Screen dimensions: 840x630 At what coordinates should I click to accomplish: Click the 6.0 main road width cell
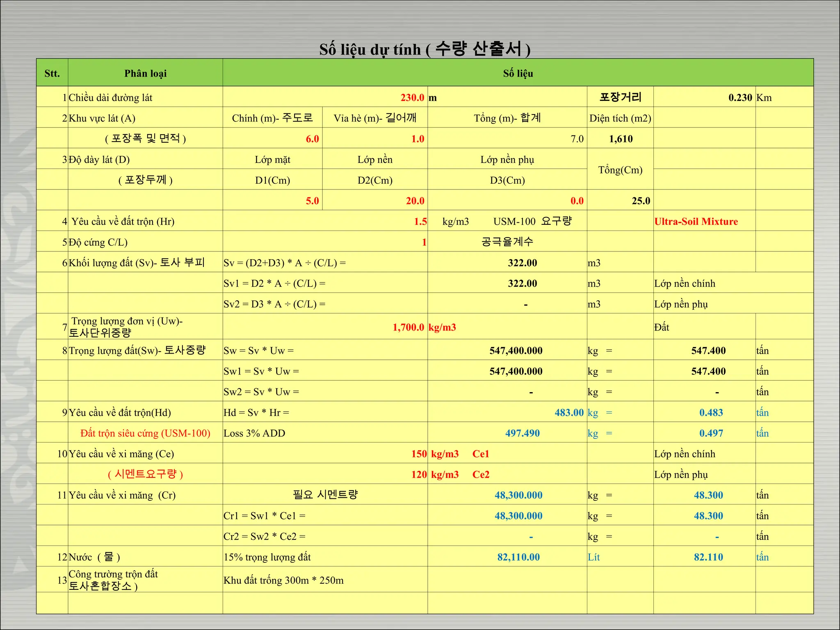click(x=312, y=139)
